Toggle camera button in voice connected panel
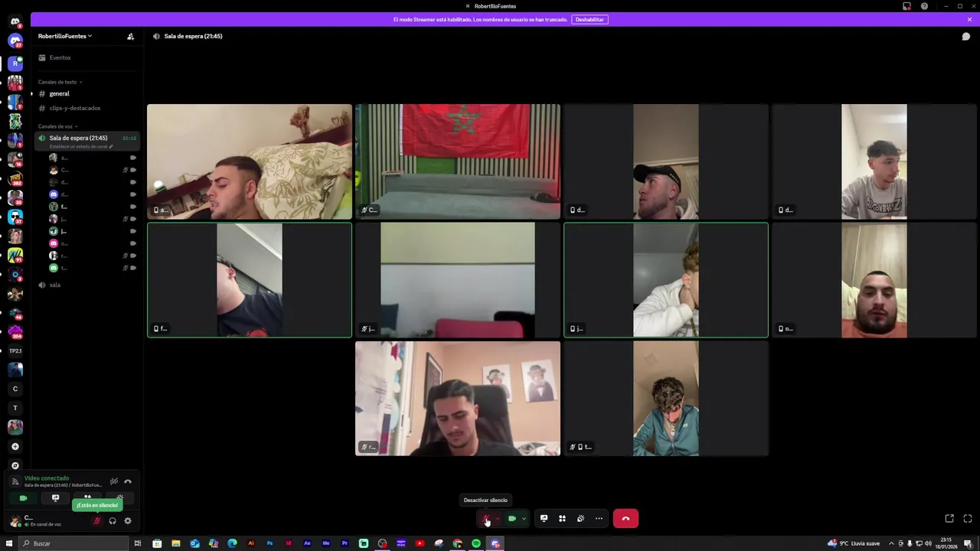This screenshot has width=980, height=551. tap(23, 498)
